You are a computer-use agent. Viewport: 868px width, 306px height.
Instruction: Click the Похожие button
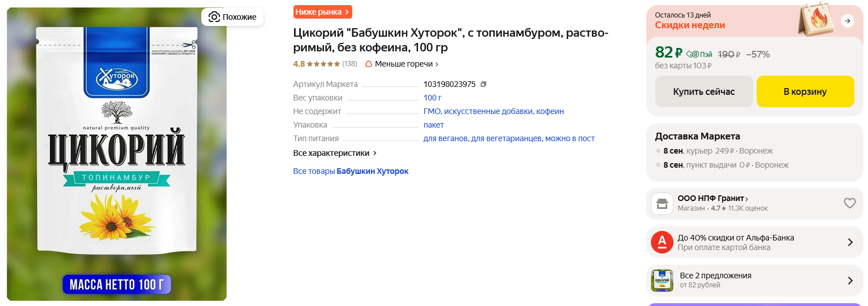[232, 17]
